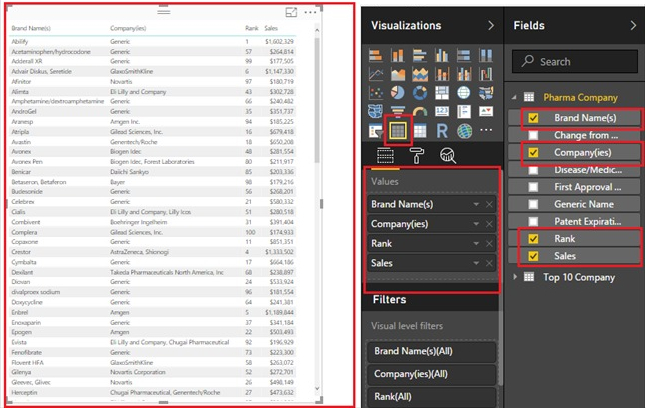Pick the 100% stacked column chart visualization
646x408 pixels.
486,55
